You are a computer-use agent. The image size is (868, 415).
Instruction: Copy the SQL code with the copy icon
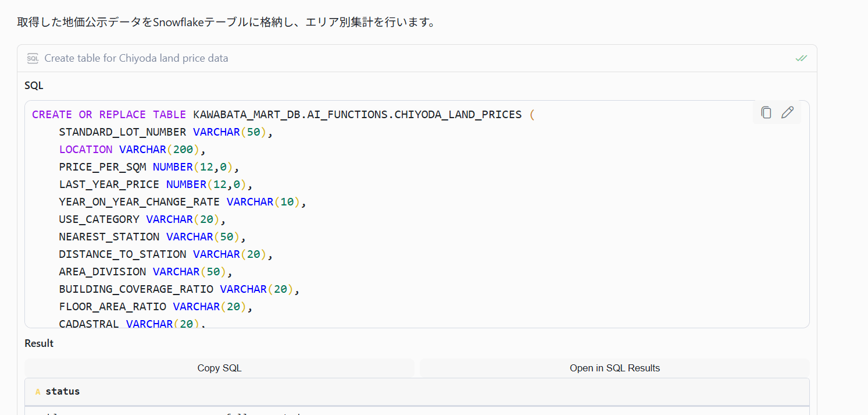[766, 112]
